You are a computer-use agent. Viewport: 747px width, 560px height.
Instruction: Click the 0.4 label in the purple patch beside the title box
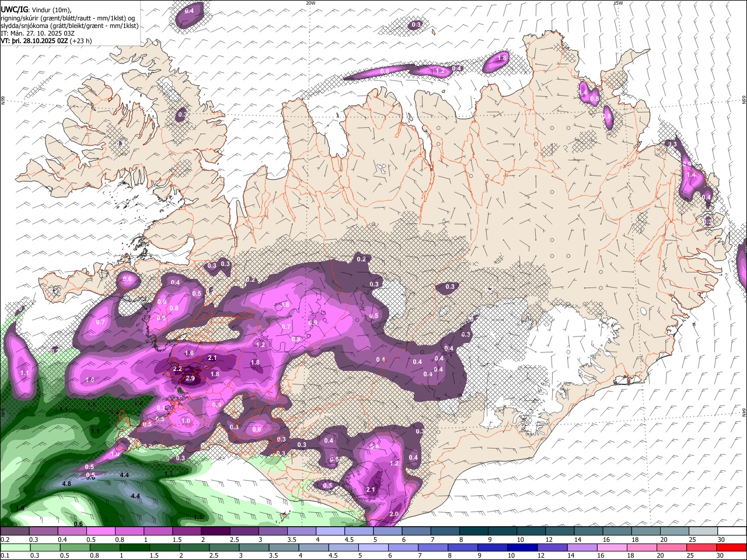pyautogui.click(x=189, y=10)
